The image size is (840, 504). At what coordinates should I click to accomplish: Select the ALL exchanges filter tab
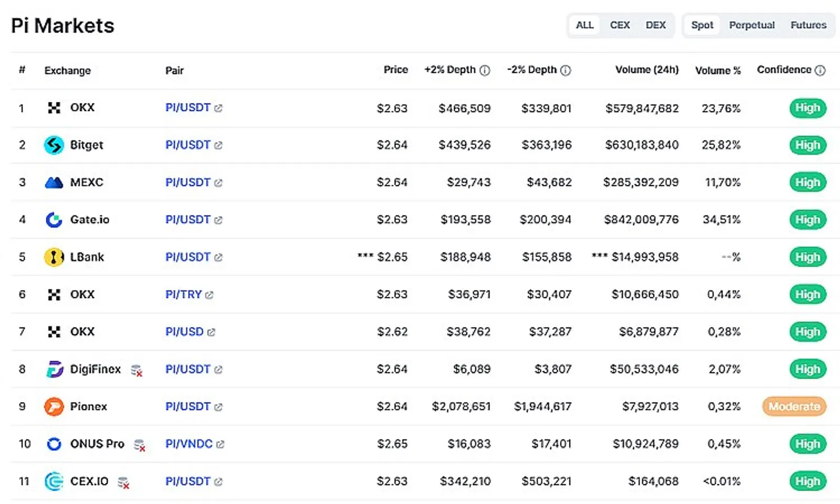tap(584, 25)
